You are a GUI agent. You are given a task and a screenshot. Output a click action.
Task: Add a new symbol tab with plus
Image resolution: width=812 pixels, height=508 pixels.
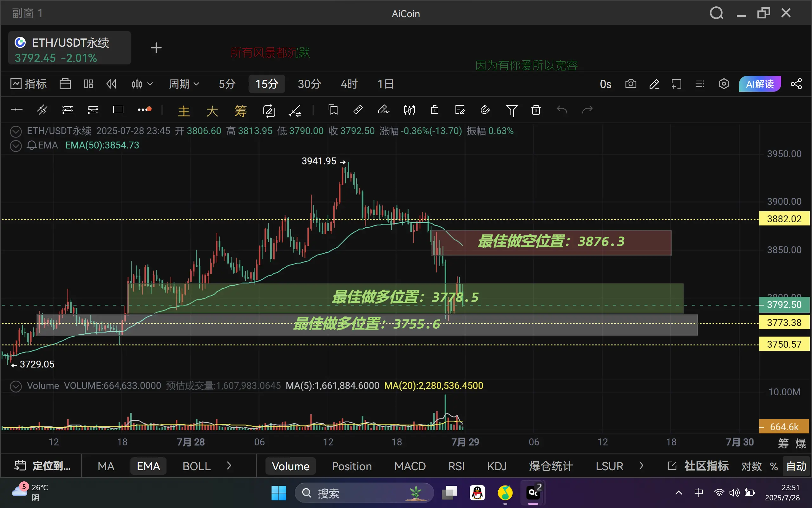(156, 48)
